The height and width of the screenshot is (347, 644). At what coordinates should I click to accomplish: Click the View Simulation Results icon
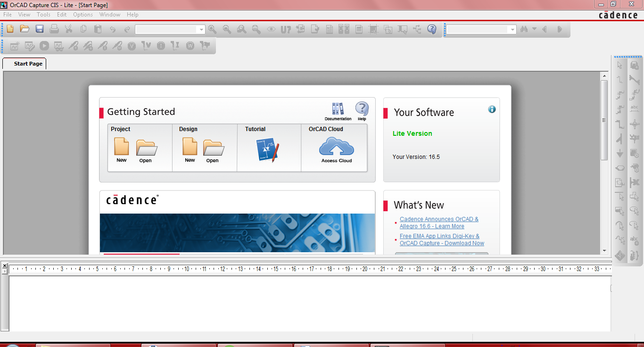click(x=58, y=46)
